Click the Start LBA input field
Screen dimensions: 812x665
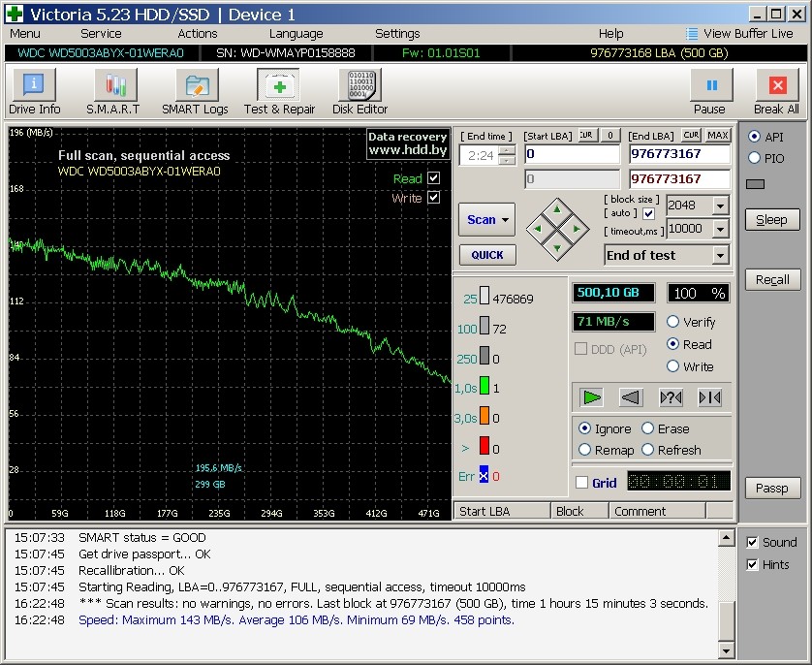pyautogui.click(x=572, y=154)
